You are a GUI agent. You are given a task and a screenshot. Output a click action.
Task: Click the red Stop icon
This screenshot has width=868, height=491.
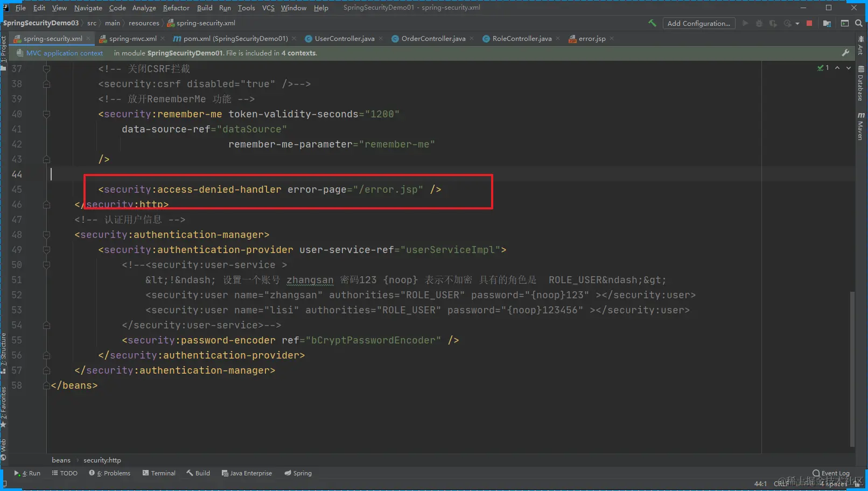coord(809,23)
